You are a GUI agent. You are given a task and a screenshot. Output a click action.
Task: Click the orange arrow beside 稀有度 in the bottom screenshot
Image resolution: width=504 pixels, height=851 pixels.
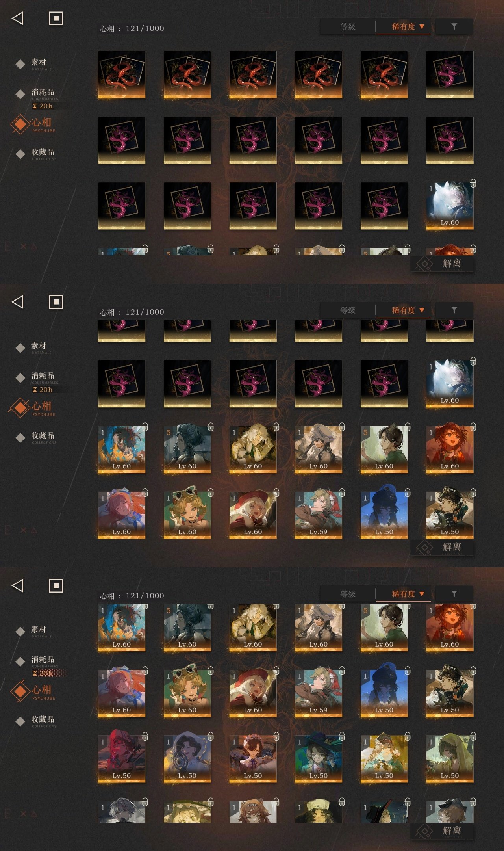point(422,594)
